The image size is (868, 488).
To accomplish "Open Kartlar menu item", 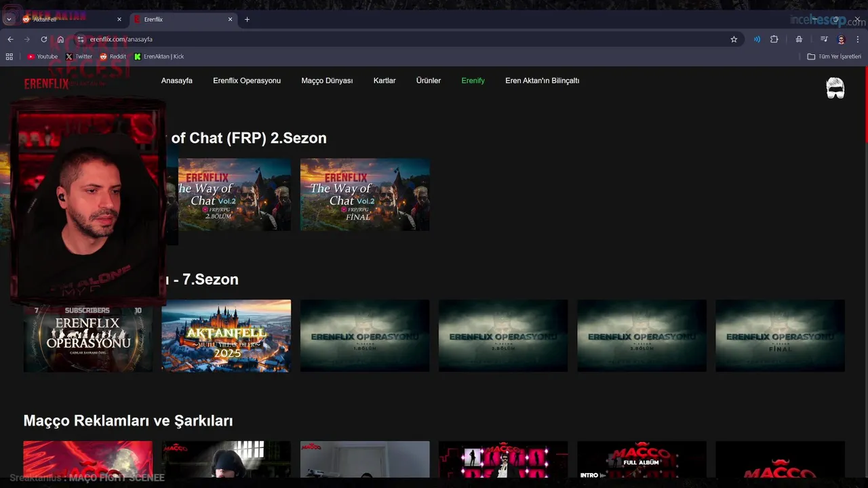I will (x=384, y=81).
